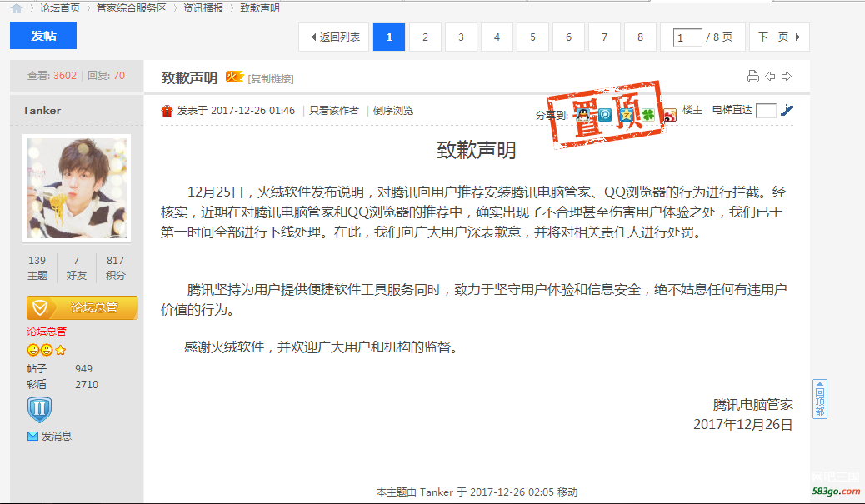
Task: Click the 回顶部 back-to-top button
Action: [820, 399]
